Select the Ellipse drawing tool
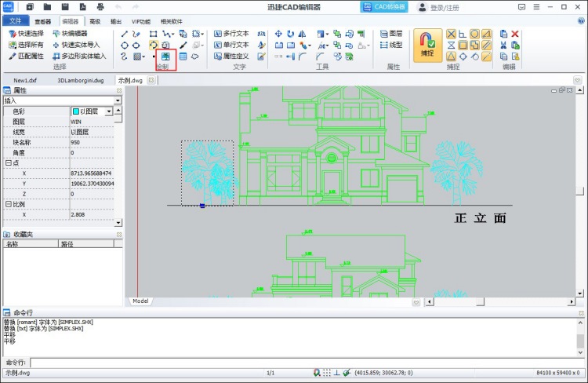Viewport: 588px width, 383px height. click(x=136, y=46)
